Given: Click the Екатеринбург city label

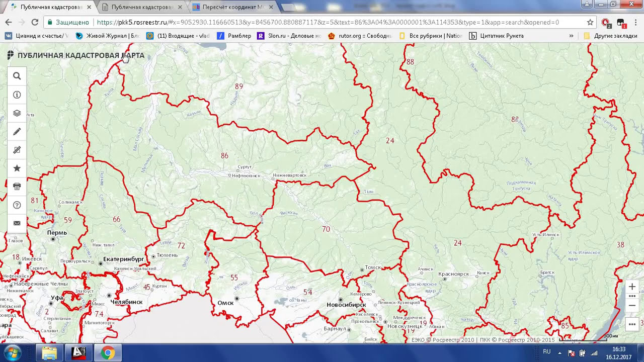Looking at the screenshot, I should [x=123, y=259].
